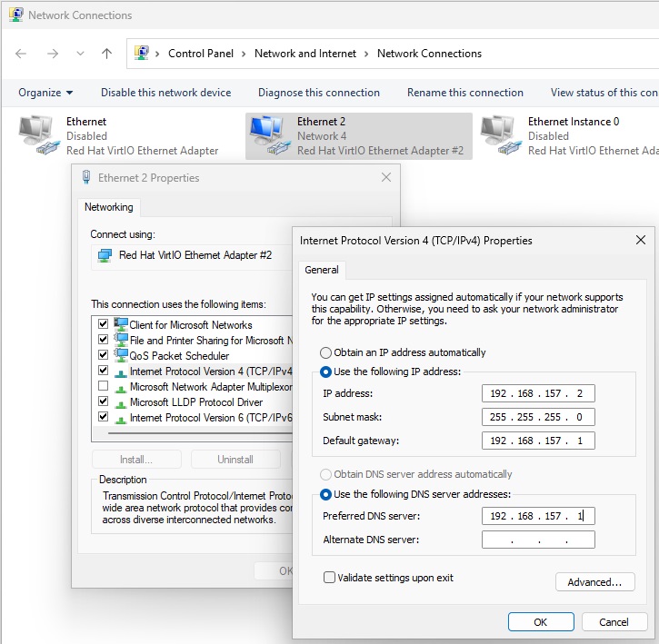Open Network and Internet breadcrumb
This screenshot has height=644, width=659.
click(x=305, y=54)
